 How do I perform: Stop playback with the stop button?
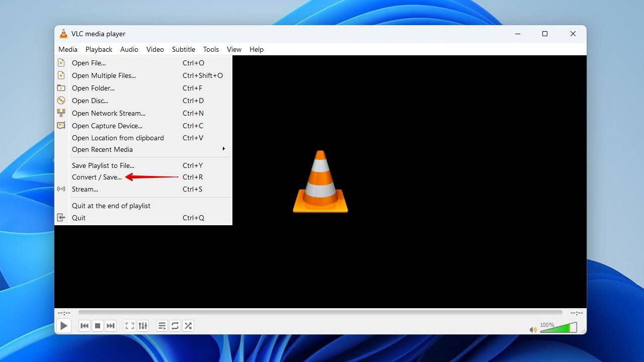click(98, 326)
